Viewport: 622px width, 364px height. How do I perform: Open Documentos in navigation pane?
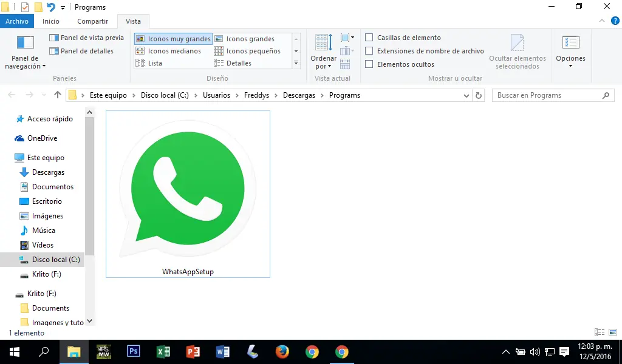pos(47,187)
